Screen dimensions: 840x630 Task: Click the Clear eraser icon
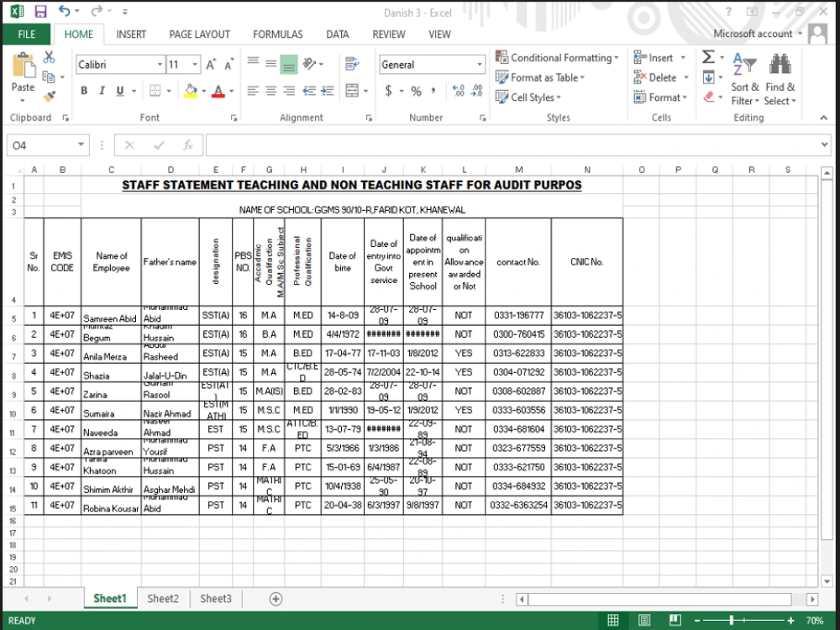pos(709,97)
